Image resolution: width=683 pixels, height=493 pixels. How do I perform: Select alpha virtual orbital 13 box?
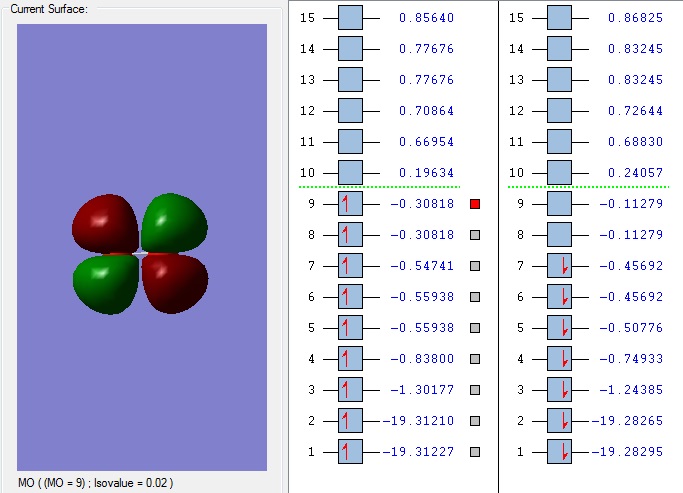[x=350, y=80]
